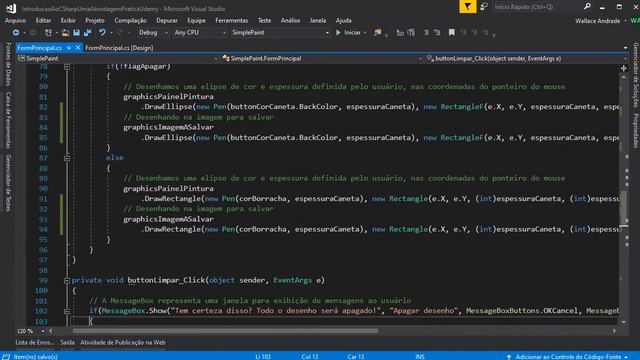Open the Ferramentas menu
640x360 pixels.
pyautogui.click(x=231, y=20)
